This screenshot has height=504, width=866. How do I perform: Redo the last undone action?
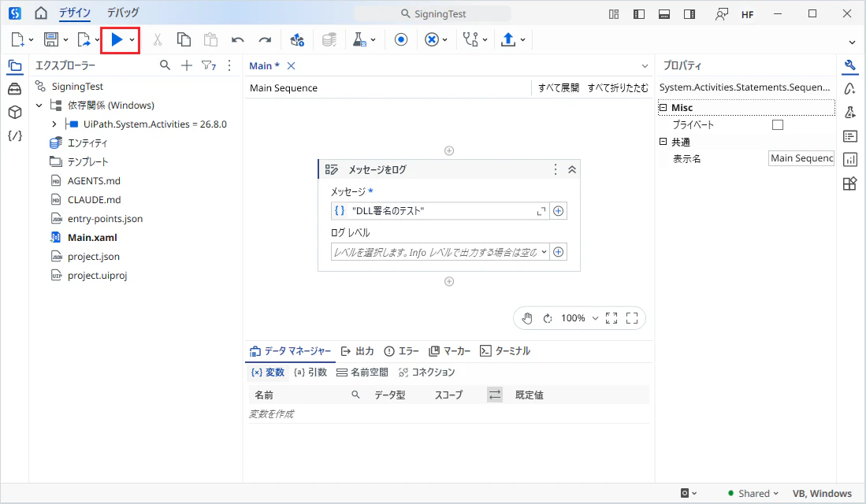pyautogui.click(x=265, y=39)
